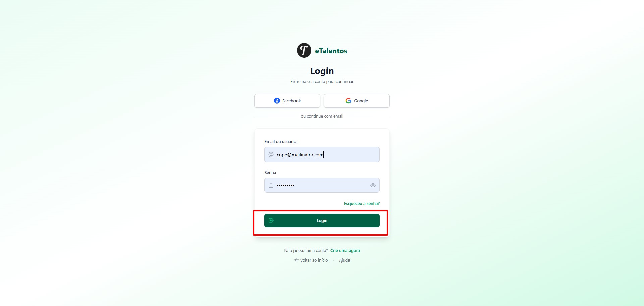
Task: Click the @ icon in email field
Action: click(271, 155)
